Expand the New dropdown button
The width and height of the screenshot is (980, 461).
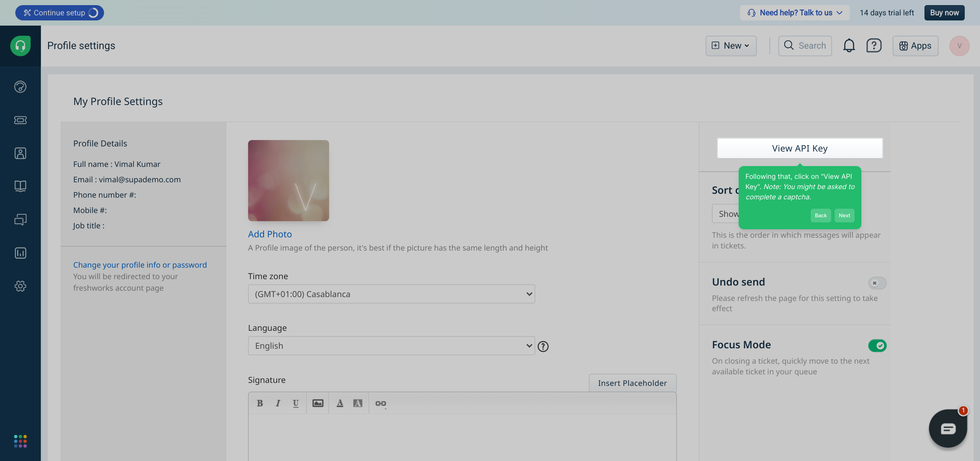point(731,46)
